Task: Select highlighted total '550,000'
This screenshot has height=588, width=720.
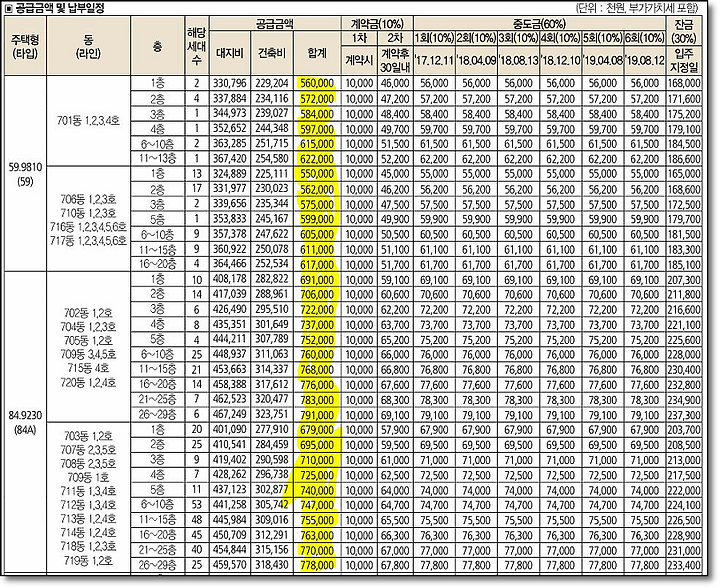Action: coord(317,174)
